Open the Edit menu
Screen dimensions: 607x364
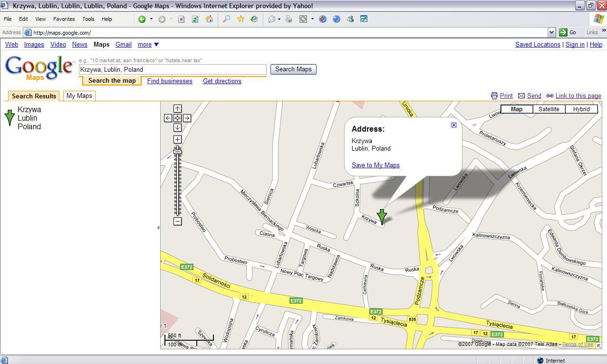[x=23, y=19]
